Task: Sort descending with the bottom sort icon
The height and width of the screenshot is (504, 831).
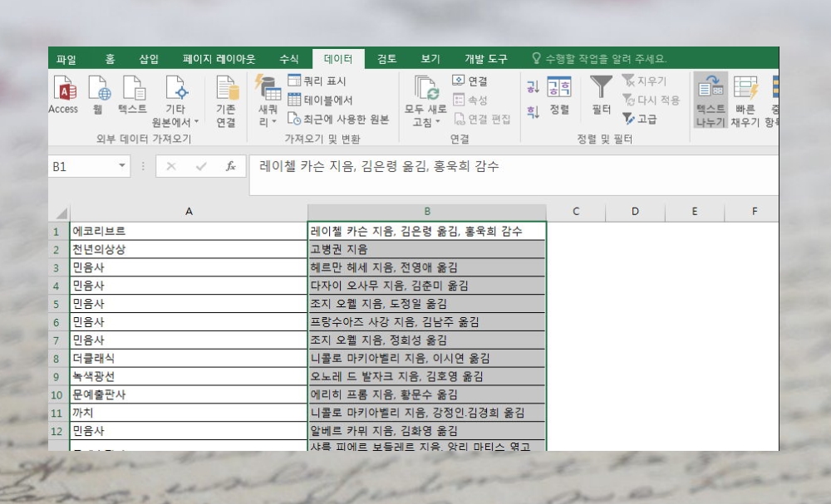Action: pyautogui.click(x=533, y=111)
